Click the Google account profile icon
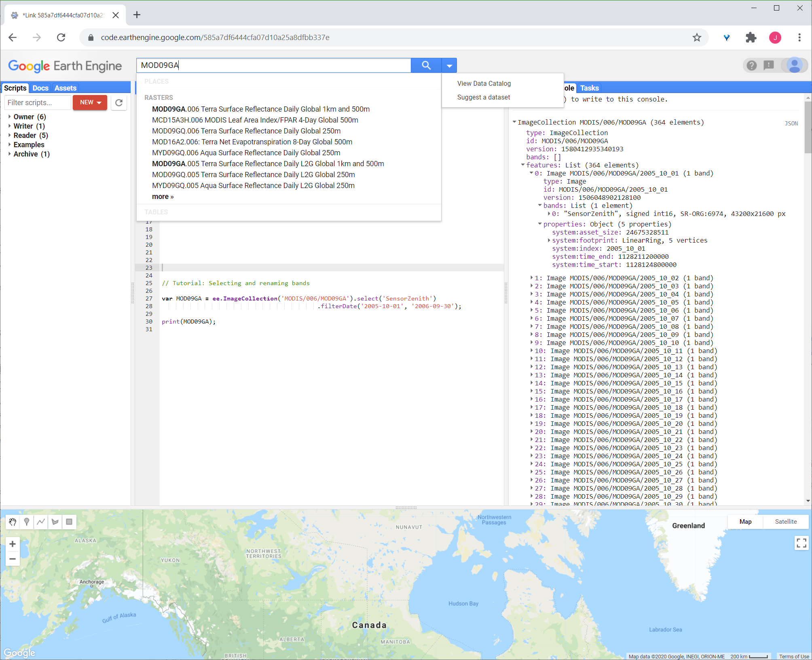Image resolution: width=812 pixels, height=660 pixels. coord(795,66)
